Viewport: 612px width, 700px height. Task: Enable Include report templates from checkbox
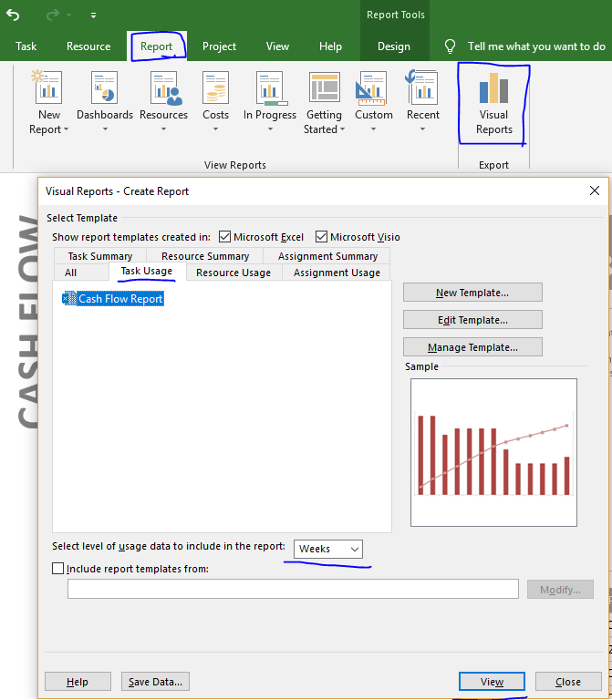coord(58,569)
